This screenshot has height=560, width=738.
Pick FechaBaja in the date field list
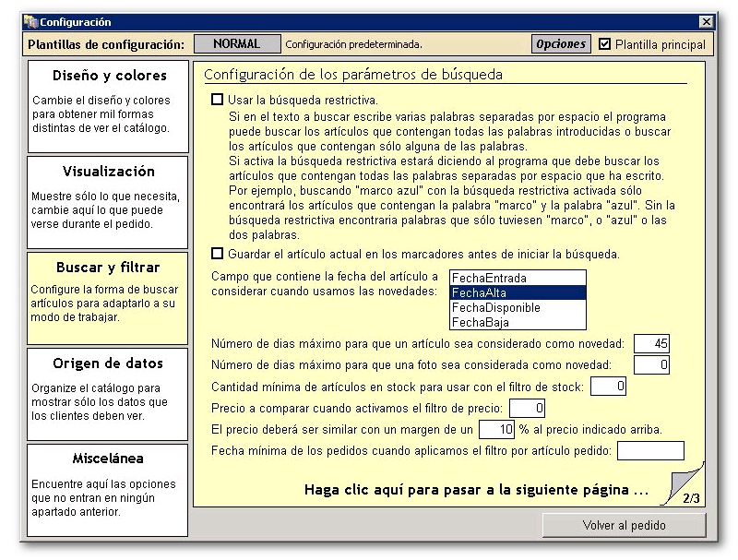(x=518, y=322)
